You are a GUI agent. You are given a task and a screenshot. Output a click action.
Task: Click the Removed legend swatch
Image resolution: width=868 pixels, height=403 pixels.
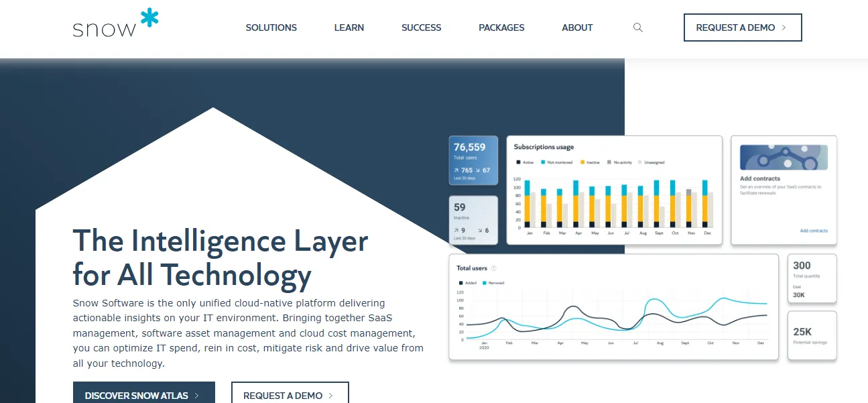[x=485, y=283]
